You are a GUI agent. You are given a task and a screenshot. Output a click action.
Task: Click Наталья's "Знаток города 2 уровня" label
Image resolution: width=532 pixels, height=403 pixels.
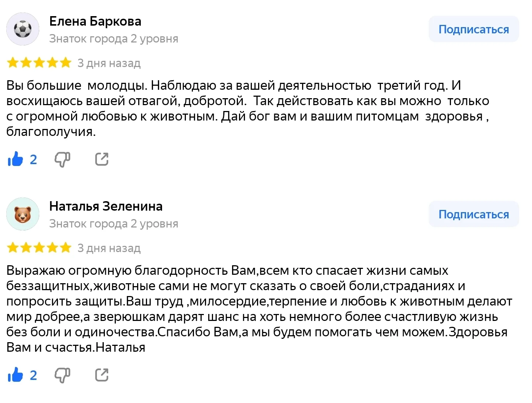[x=114, y=223]
